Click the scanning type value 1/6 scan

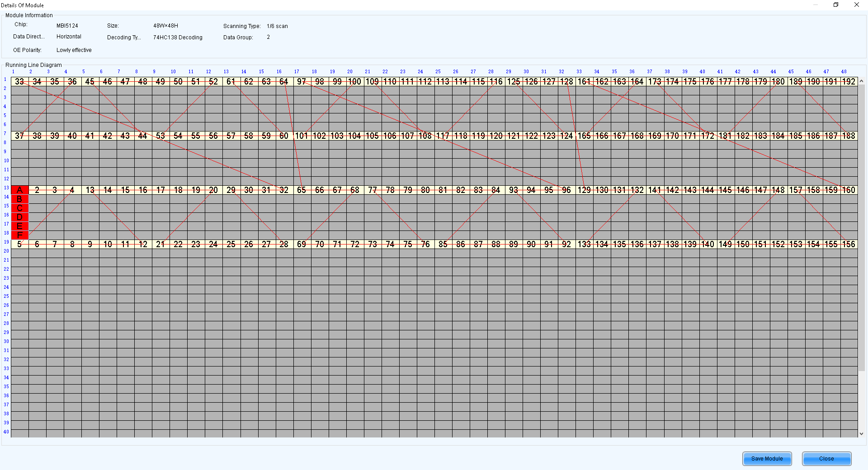pyautogui.click(x=277, y=26)
